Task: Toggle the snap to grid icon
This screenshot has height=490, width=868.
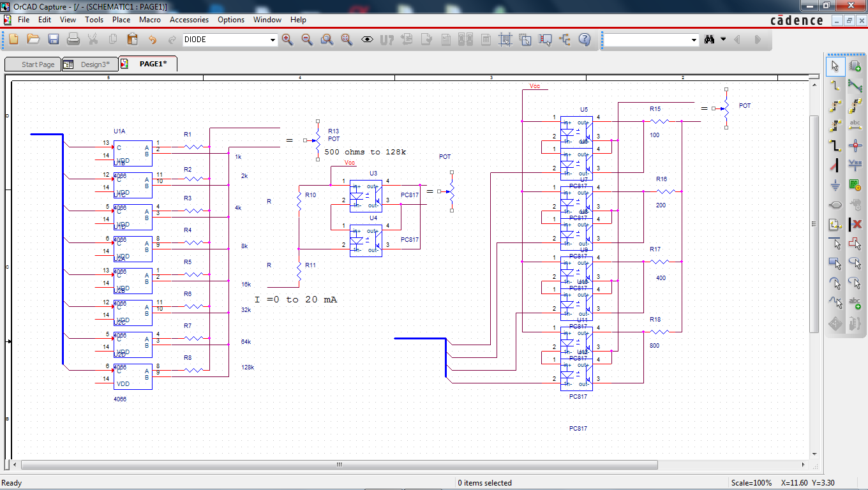Action: [505, 40]
